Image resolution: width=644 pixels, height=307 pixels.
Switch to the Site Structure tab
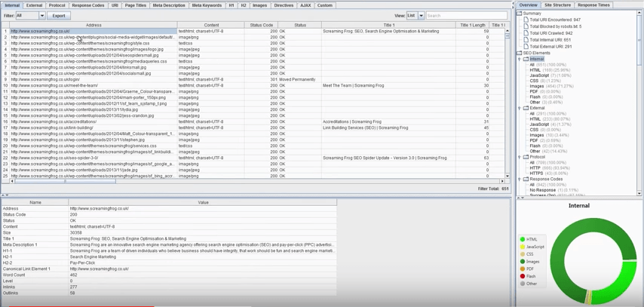557,5
